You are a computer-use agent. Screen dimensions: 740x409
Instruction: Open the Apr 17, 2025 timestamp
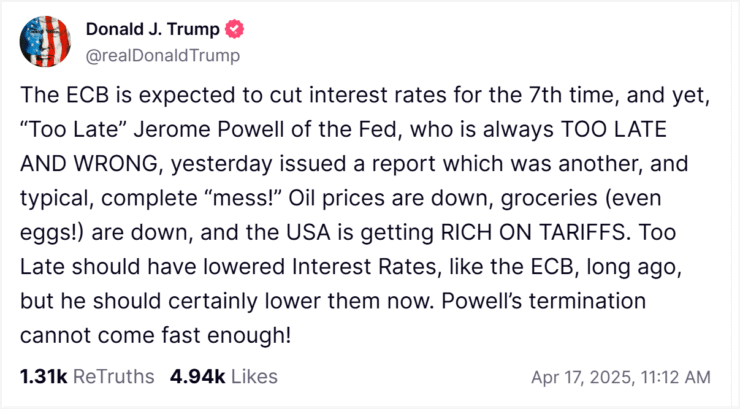621,377
